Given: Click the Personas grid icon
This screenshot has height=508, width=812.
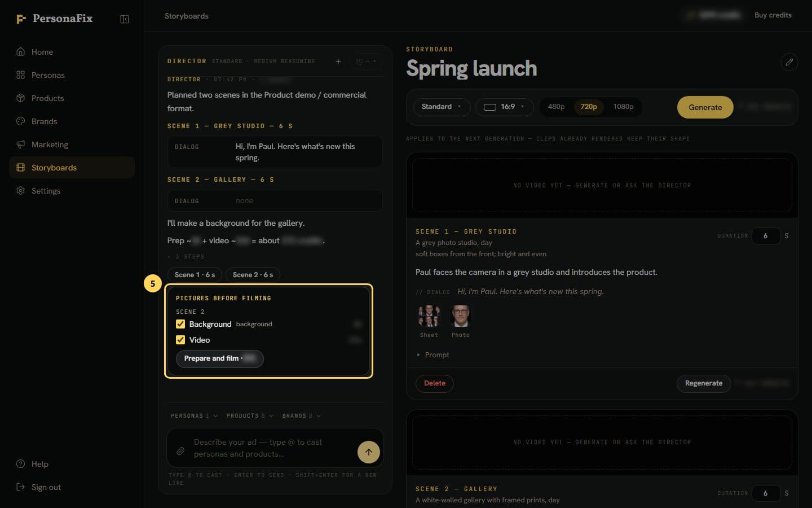Looking at the screenshot, I should pyautogui.click(x=21, y=75).
